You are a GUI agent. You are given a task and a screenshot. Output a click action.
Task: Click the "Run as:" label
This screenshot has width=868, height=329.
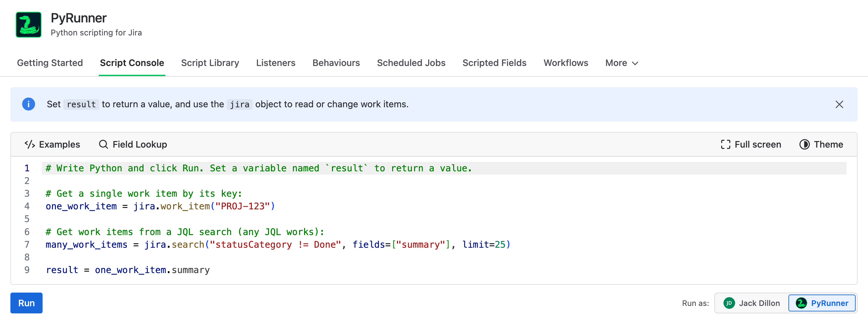pyautogui.click(x=695, y=303)
